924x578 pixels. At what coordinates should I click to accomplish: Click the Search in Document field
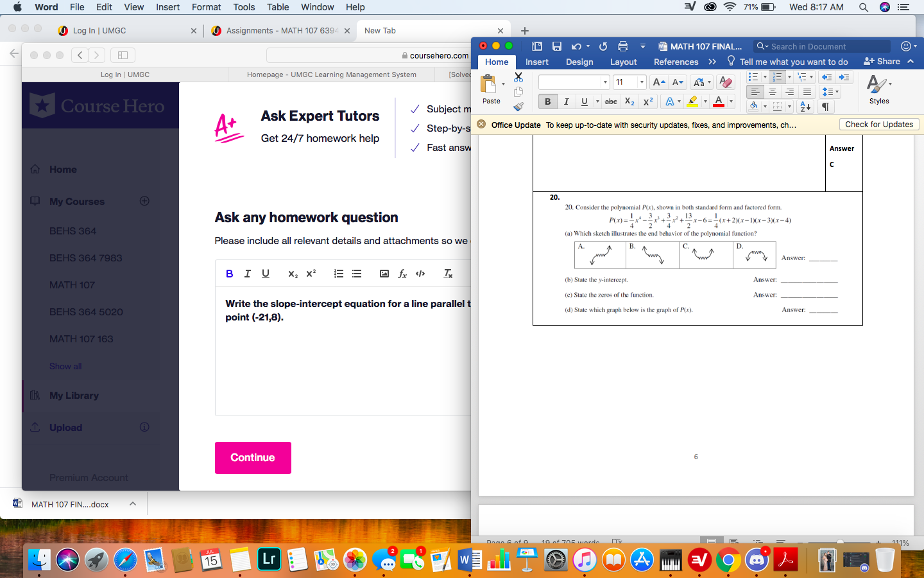coord(821,46)
